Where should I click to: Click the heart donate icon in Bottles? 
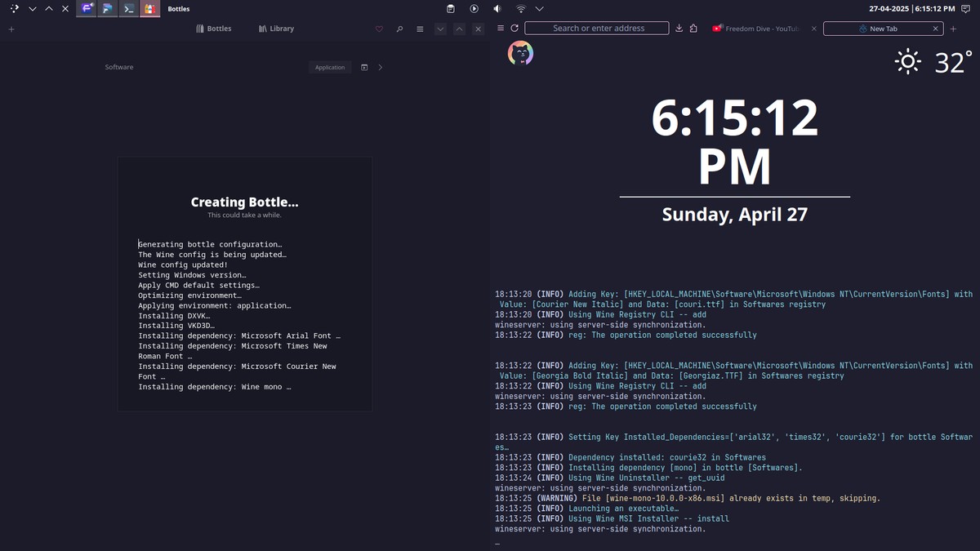[x=379, y=29]
